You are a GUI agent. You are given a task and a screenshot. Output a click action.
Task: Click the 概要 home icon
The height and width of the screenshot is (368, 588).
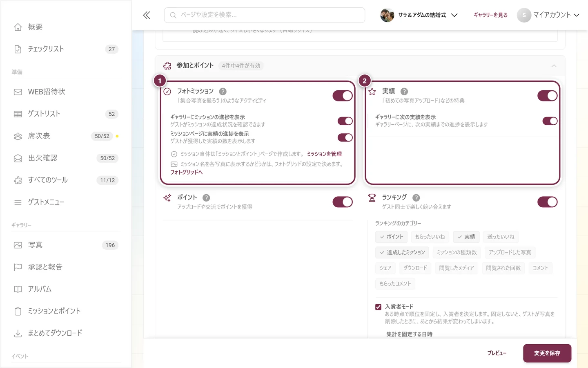[x=18, y=27]
